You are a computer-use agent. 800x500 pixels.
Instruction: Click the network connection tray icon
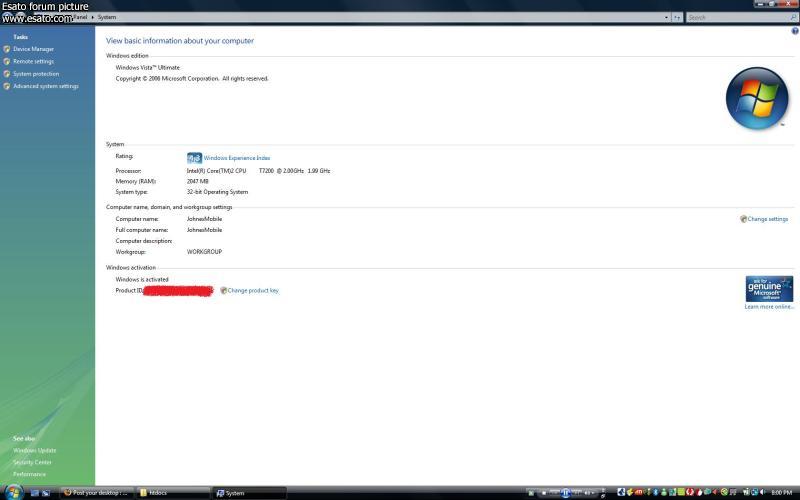[x=754, y=492]
